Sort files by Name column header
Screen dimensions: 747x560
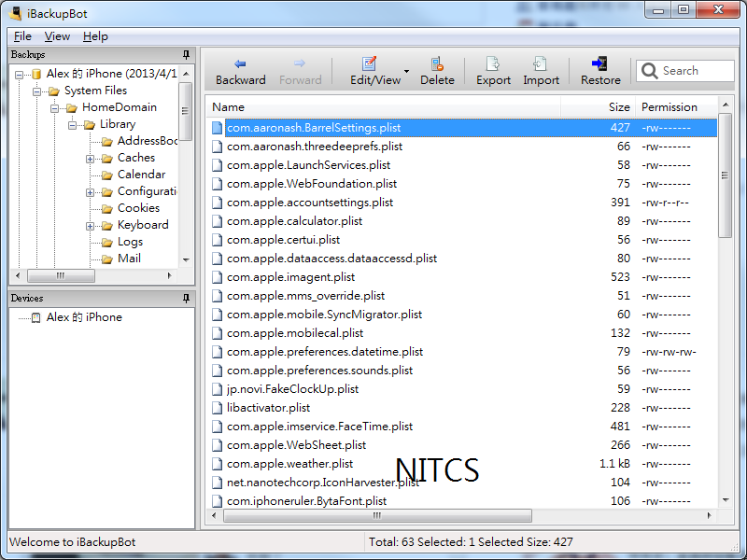coord(384,107)
